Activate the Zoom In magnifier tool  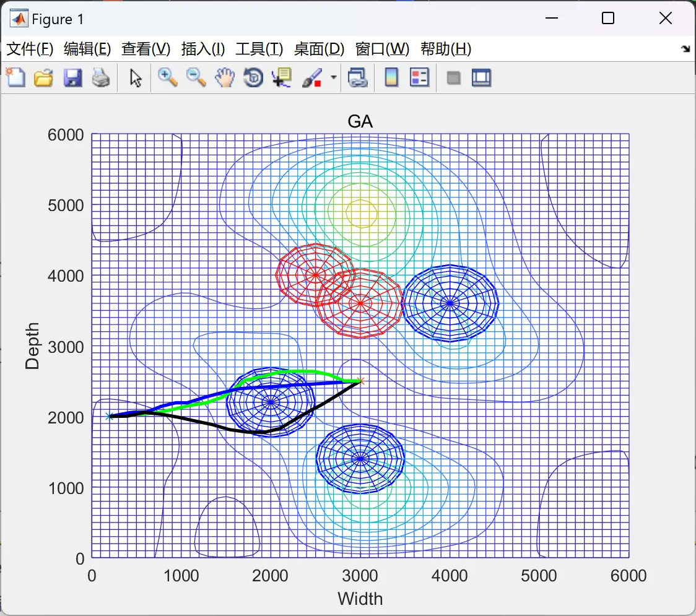click(167, 78)
